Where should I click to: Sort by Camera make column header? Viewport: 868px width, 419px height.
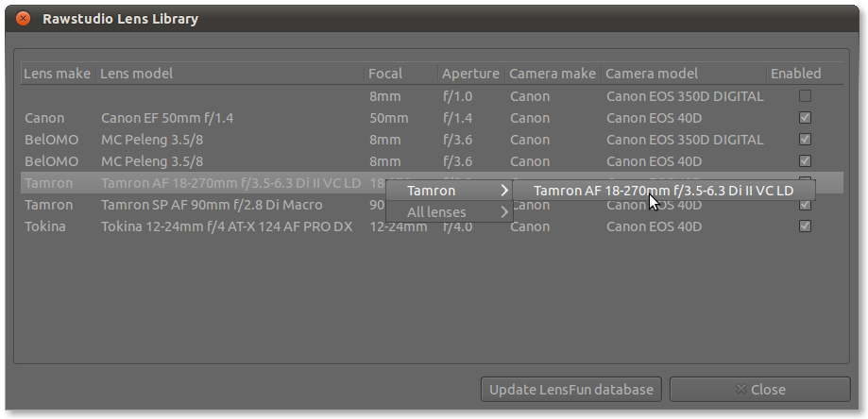pos(553,74)
